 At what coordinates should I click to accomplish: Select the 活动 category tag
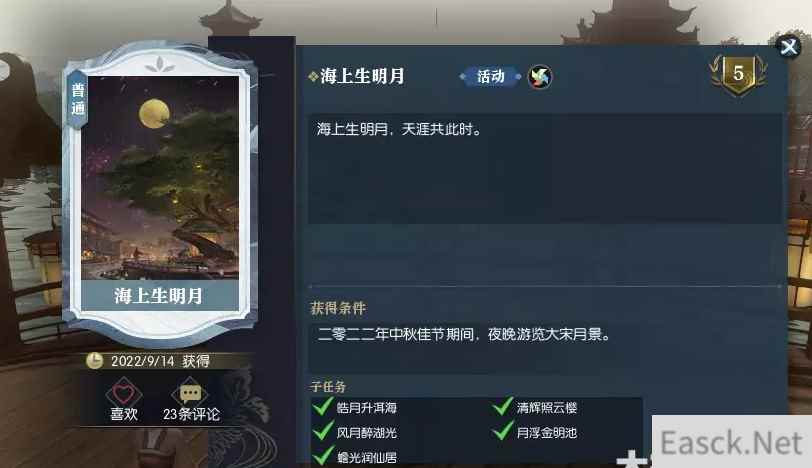(490, 77)
